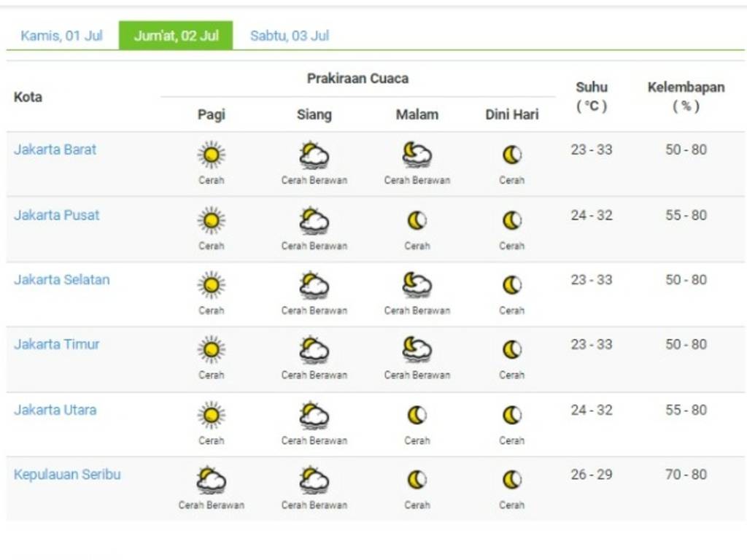
Task: Open the Jakarta Utara link
Action: click(55, 410)
